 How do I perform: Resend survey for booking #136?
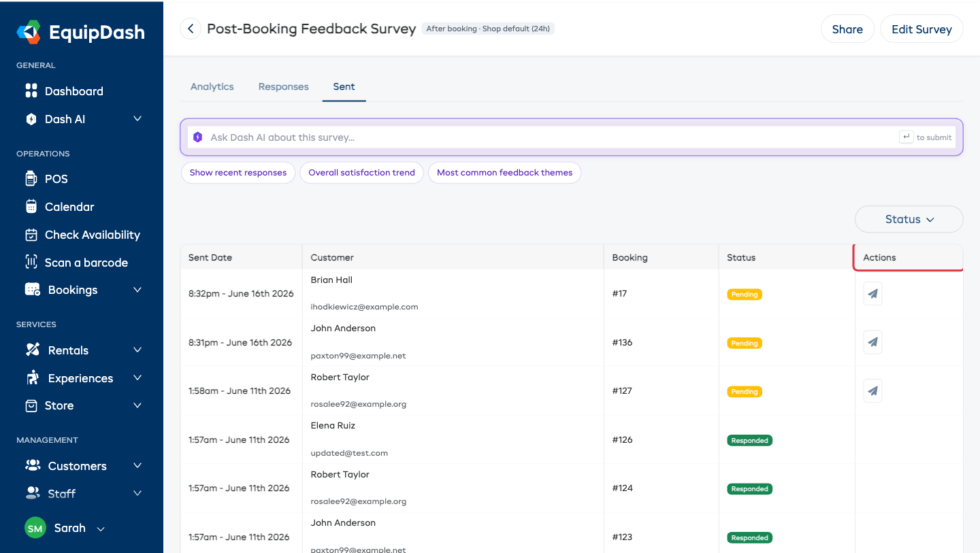click(873, 342)
